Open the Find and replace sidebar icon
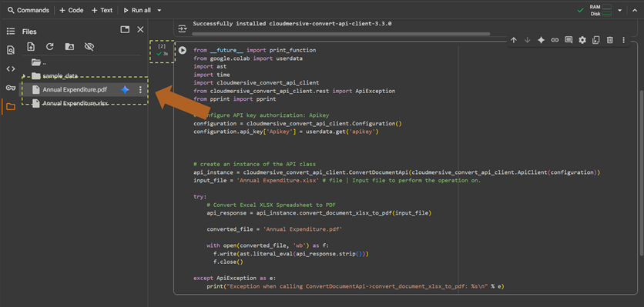Image resolution: width=644 pixels, height=307 pixels. (x=11, y=50)
